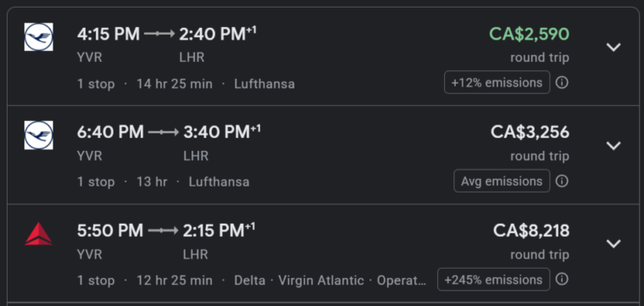Select the 4:15 PM to 2:40 PM flight
Screen dimensions: 644x306
pyautogui.click(x=322, y=56)
